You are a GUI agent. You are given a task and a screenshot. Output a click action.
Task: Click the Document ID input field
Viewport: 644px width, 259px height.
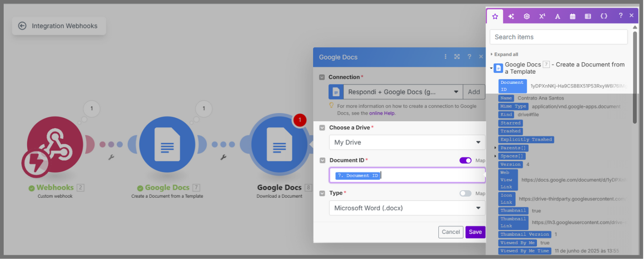(407, 175)
